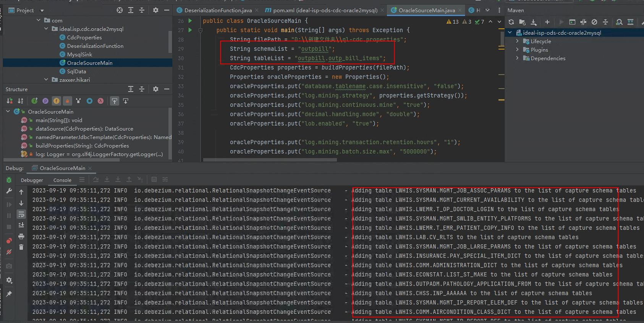Select buildProperties method in Structure
The width and height of the screenshot is (644, 323).
click(82, 145)
